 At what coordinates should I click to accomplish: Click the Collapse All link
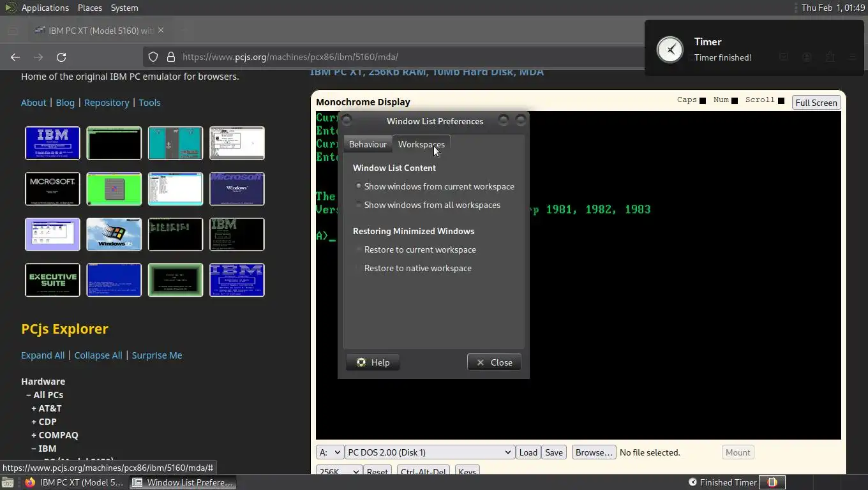tap(98, 355)
